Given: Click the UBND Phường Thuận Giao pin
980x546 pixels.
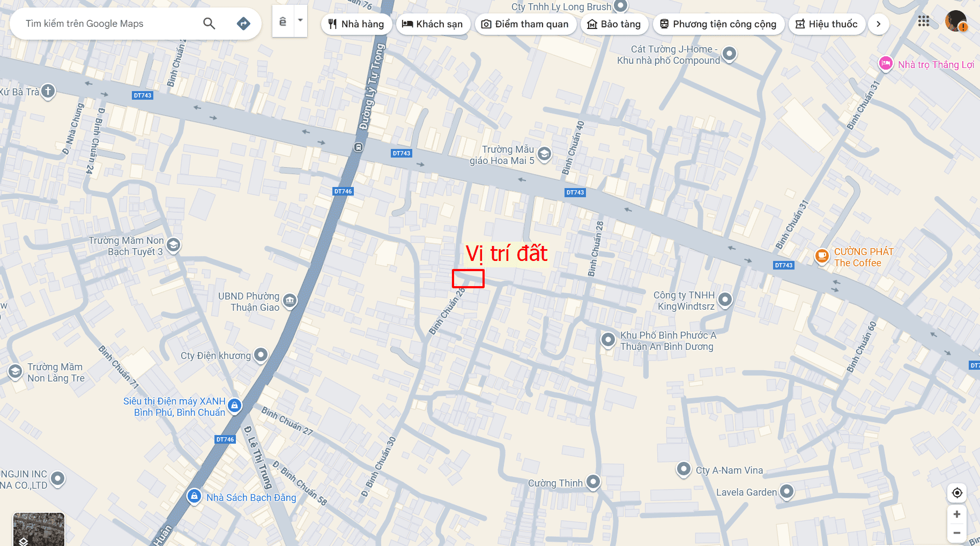Looking at the screenshot, I should (289, 301).
